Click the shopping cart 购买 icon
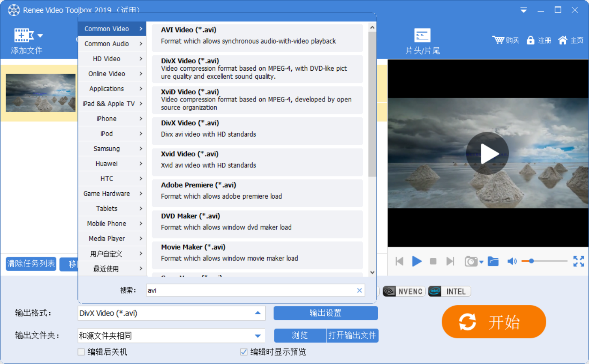 point(498,40)
